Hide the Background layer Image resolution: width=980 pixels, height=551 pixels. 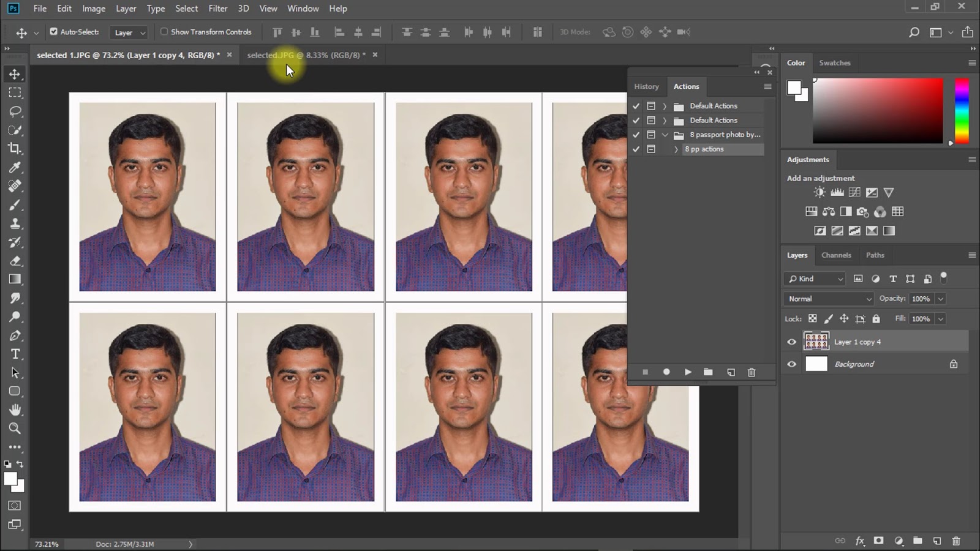pos(791,364)
